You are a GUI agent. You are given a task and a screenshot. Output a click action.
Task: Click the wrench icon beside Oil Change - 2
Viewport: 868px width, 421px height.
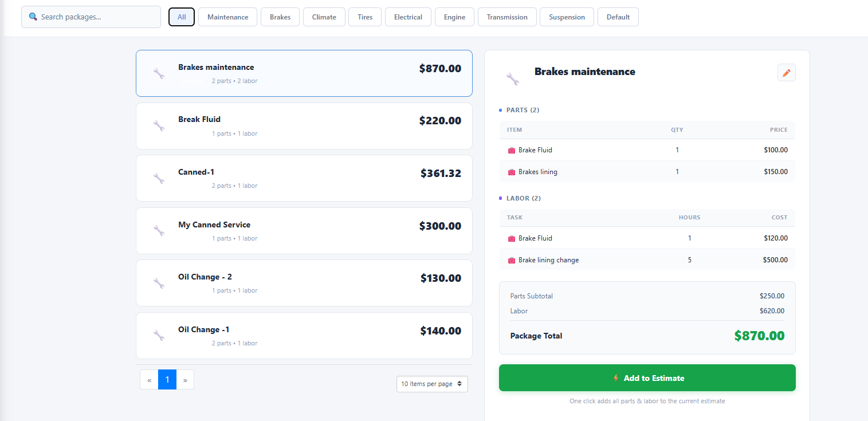(x=159, y=283)
